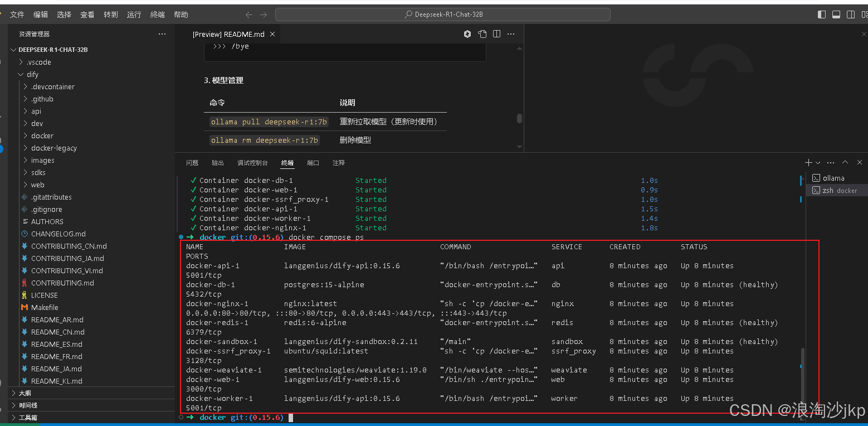Open the new terminal profile dropdown arrow
This screenshot has height=426, width=868.
point(818,163)
